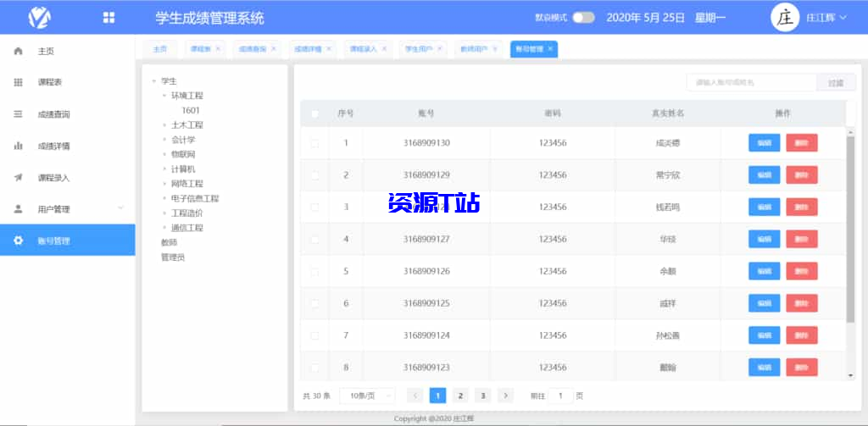Screen dimensions: 868x426
Task: Click the paper plane icon beside 课程录入
Action: (x=19, y=178)
